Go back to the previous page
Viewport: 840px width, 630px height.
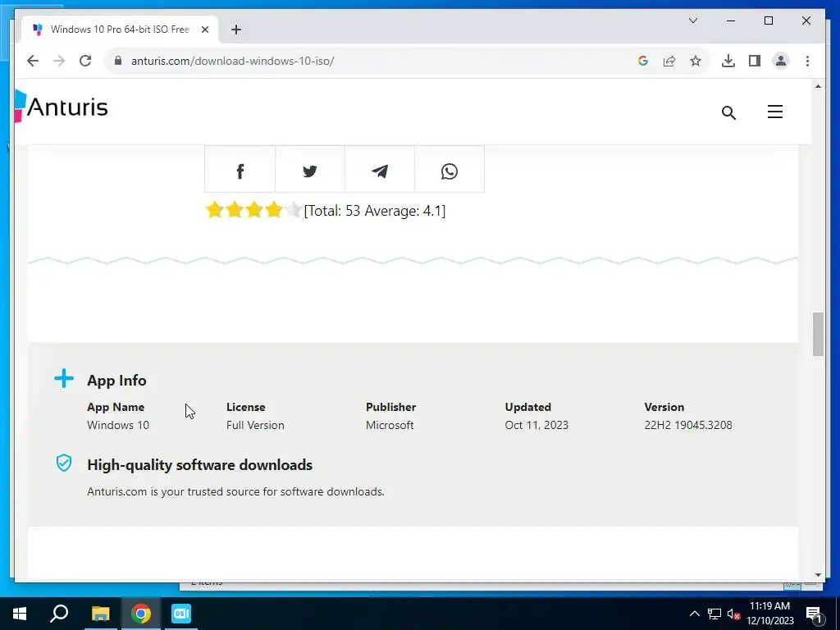pyautogui.click(x=33, y=61)
